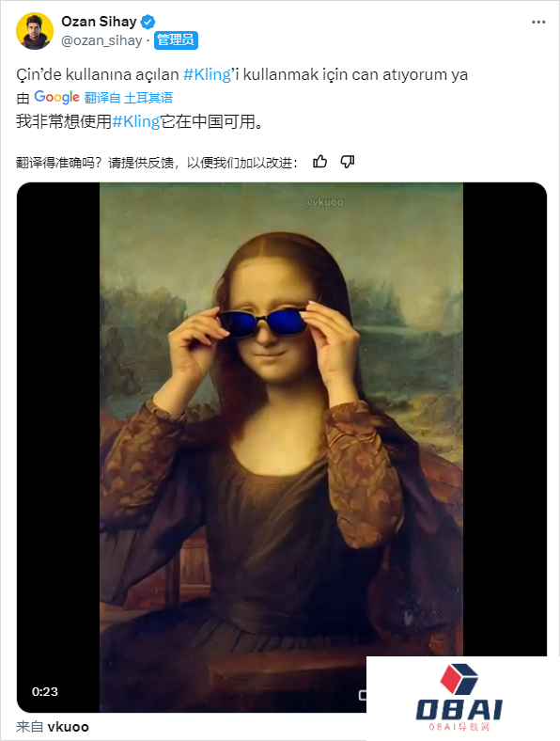Open the #Kling hashtag in Chinese translation
The width and height of the screenshot is (560, 741).
(x=136, y=121)
